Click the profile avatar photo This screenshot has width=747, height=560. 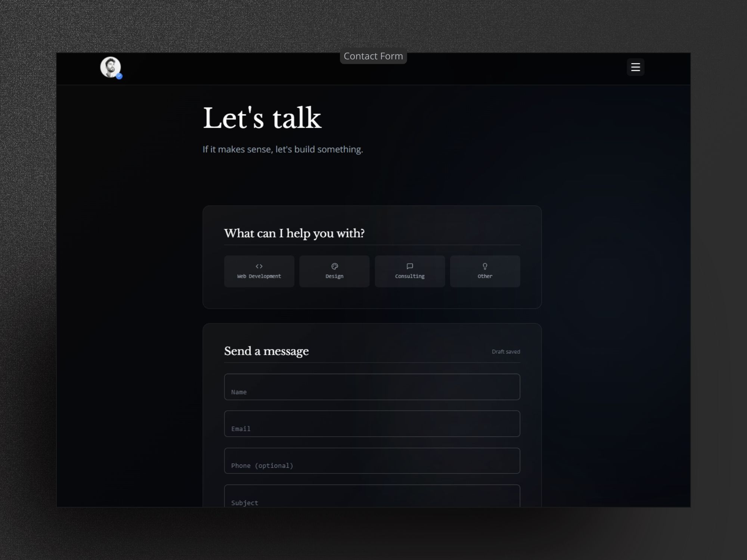110,66
